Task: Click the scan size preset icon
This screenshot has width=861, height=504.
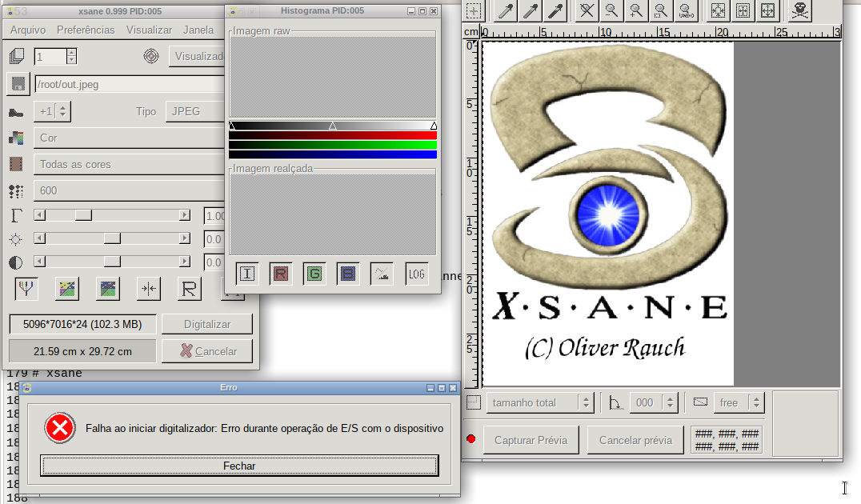Action: [x=474, y=402]
